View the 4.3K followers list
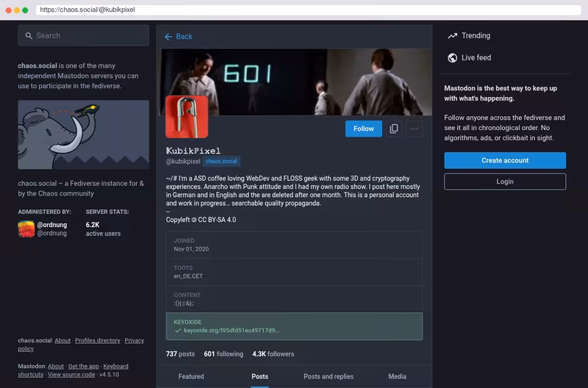The height and width of the screenshot is (388, 588). [x=273, y=354]
